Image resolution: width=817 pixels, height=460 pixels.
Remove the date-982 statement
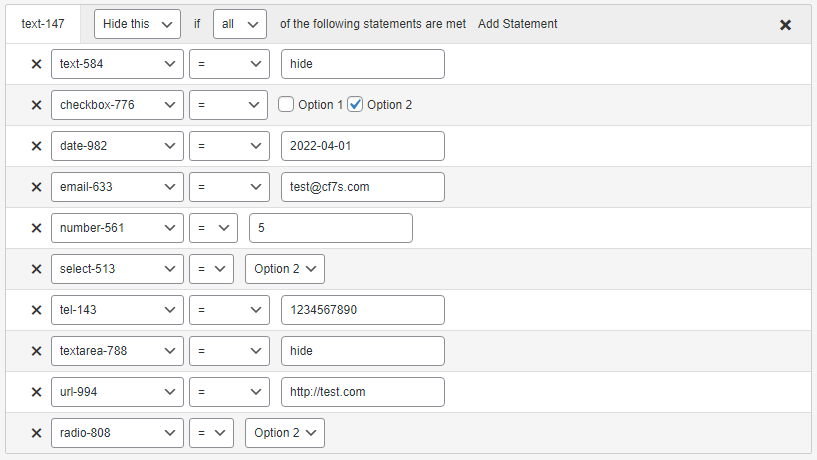point(36,146)
